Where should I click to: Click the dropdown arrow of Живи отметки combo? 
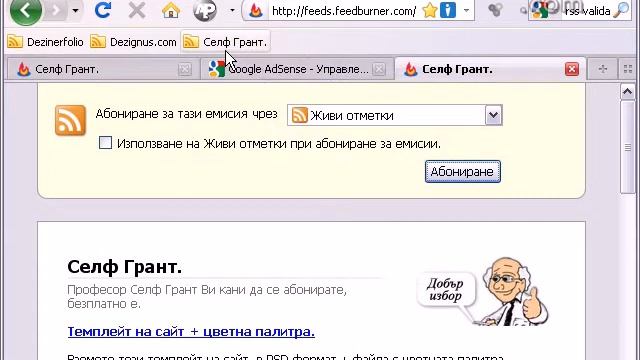(x=493, y=116)
